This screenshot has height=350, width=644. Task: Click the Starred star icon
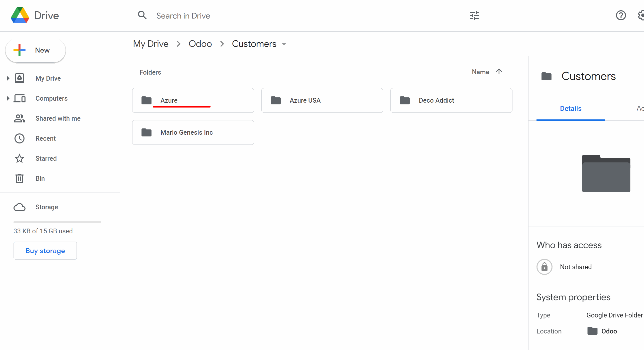pyautogui.click(x=19, y=158)
